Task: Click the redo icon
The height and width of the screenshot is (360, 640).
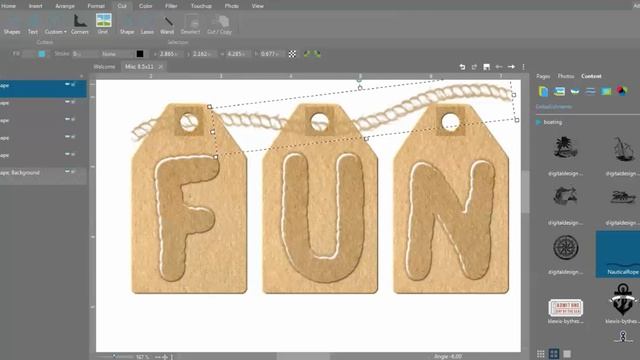Action: [474, 67]
